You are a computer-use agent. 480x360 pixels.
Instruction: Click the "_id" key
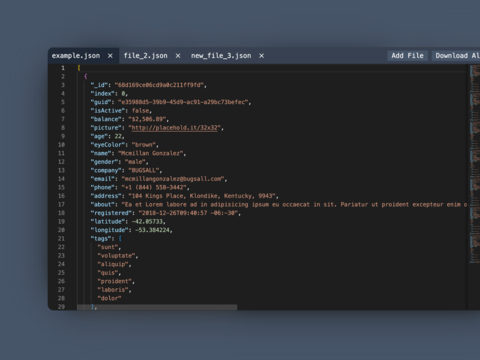pyautogui.click(x=99, y=85)
